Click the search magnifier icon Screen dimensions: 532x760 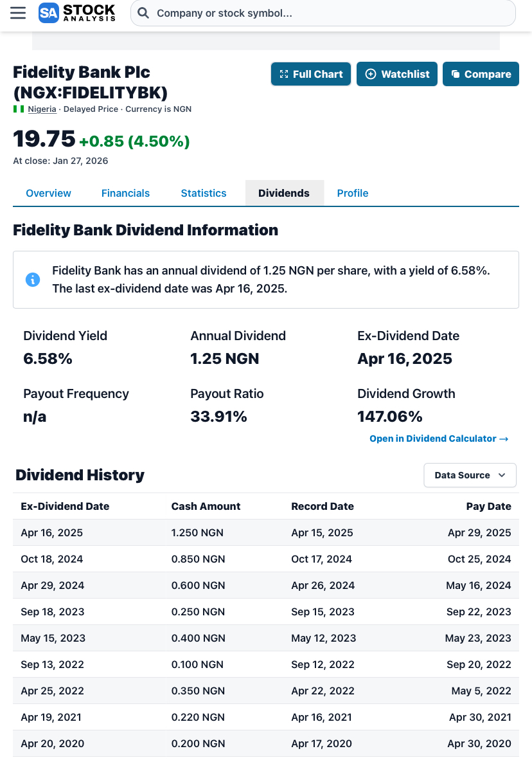click(144, 13)
